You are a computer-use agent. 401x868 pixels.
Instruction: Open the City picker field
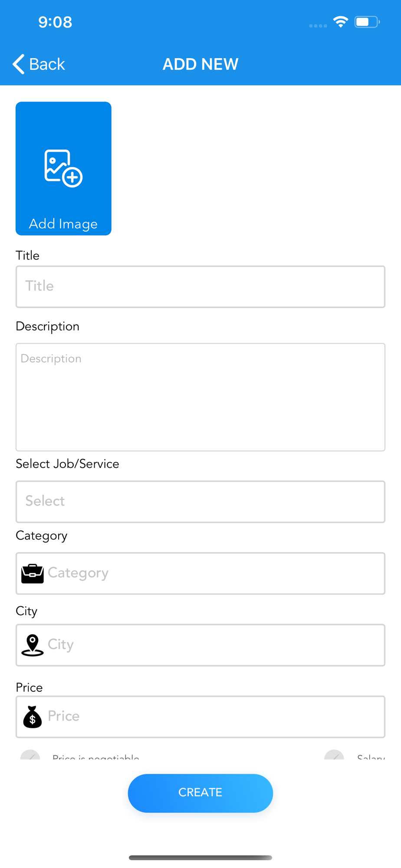tap(200, 645)
